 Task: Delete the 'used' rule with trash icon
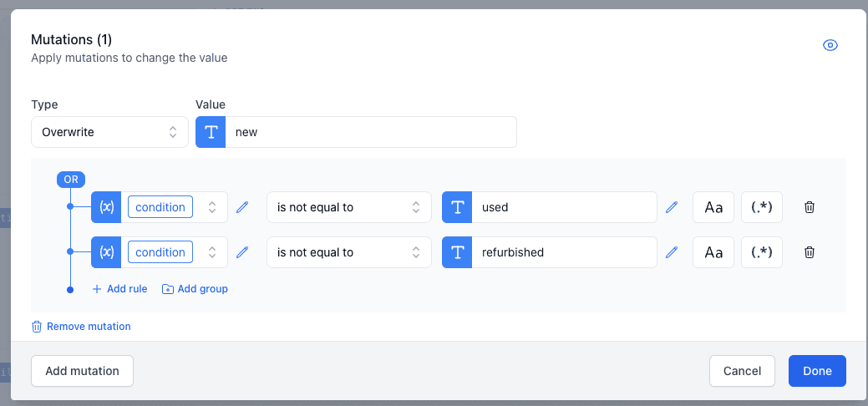coord(809,207)
